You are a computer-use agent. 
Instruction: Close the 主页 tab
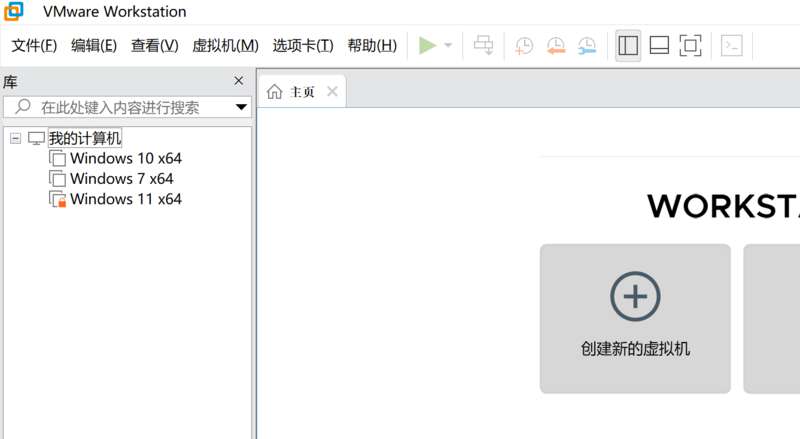click(x=332, y=91)
